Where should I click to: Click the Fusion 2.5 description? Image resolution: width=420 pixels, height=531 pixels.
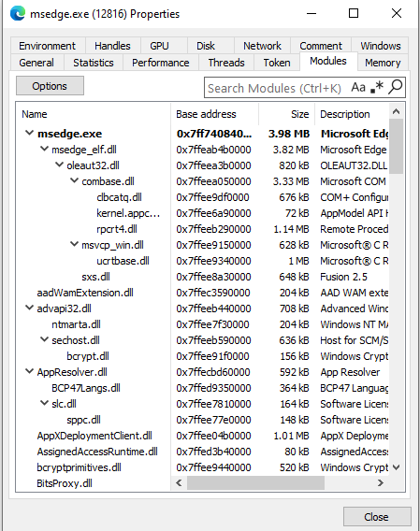343,277
